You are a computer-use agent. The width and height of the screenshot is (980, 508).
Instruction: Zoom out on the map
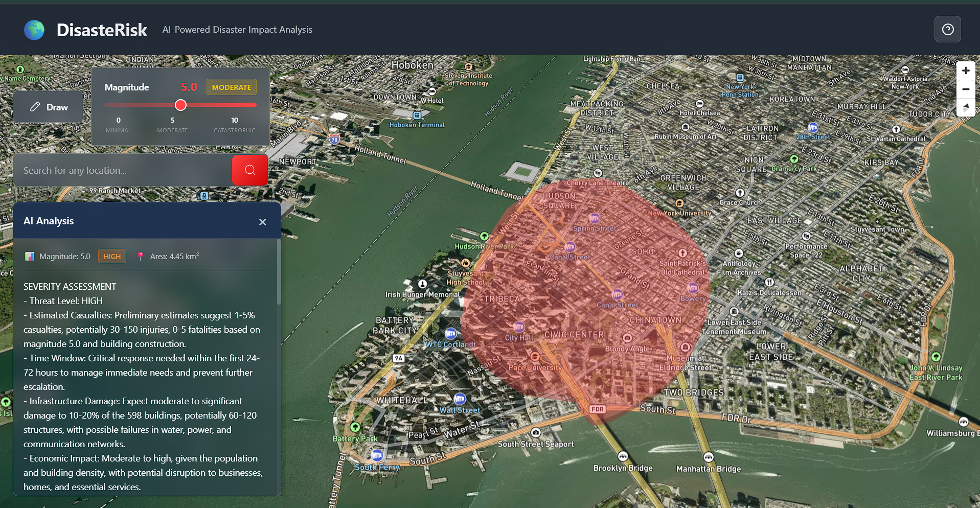tap(965, 89)
